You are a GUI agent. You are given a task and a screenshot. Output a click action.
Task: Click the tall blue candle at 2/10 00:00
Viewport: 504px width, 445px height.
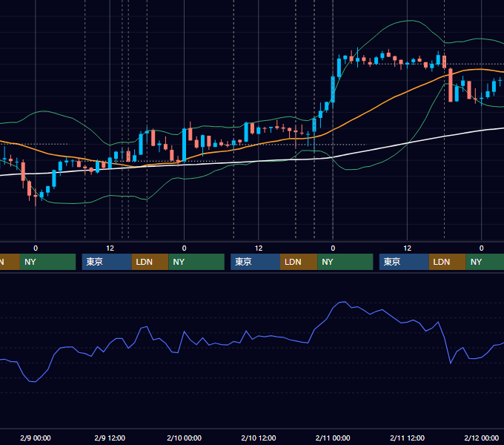[x=184, y=145]
